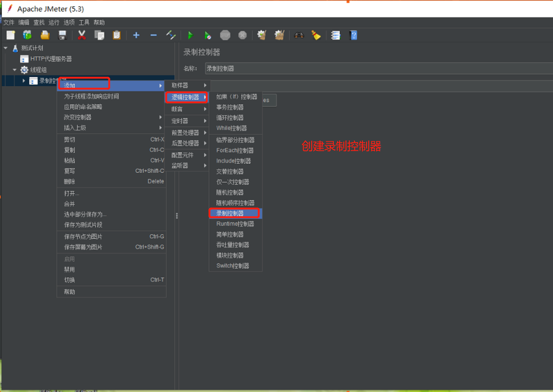Expand the 前置处理器 submenu
Image resolution: width=553 pixels, height=392 pixels.
[x=187, y=133]
